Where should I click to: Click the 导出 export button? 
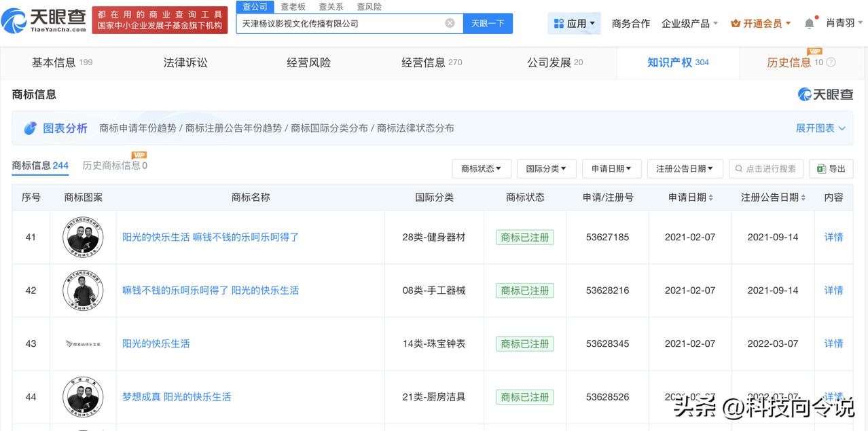pyautogui.click(x=831, y=169)
